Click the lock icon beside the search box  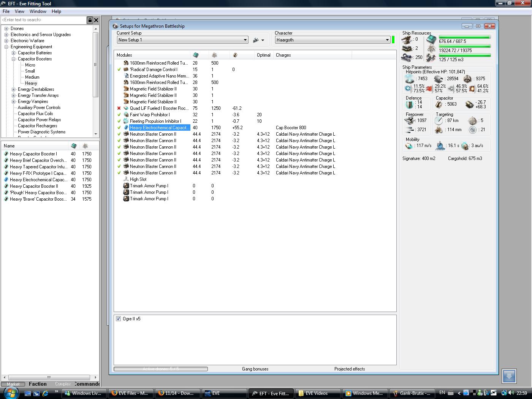[x=90, y=20]
